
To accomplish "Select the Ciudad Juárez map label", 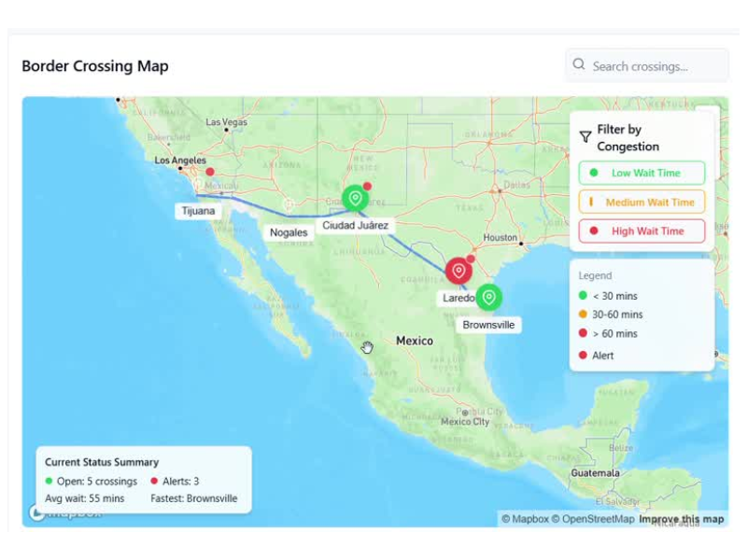I will (x=356, y=225).
